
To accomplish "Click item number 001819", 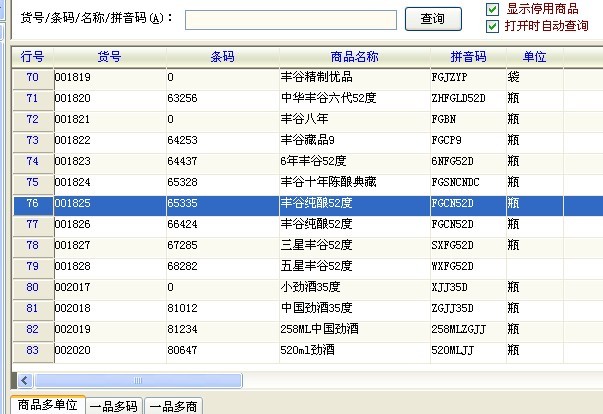I will (x=72, y=78).
